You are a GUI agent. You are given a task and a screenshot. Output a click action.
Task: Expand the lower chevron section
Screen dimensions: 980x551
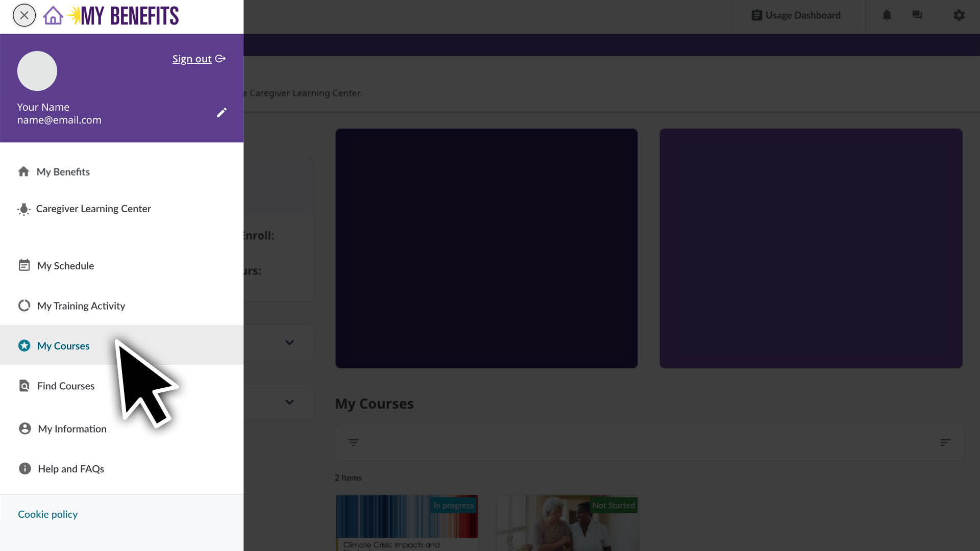[289, 402]
